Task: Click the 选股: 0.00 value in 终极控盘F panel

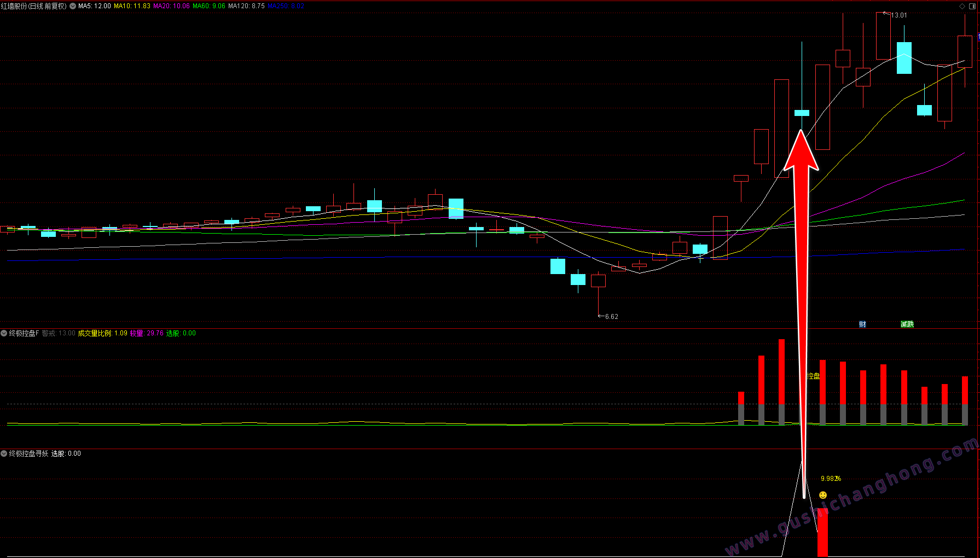Action: 181,333
